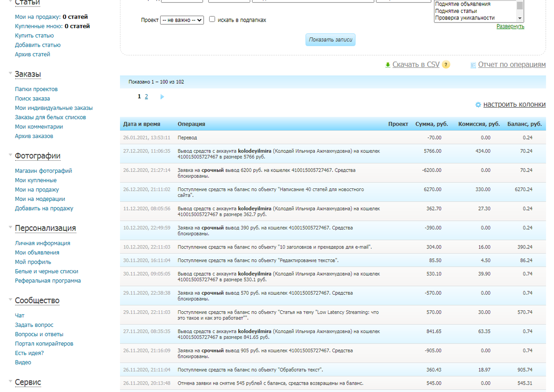The image size is (554, 392).
Task: Open 'Добавить статью' sidebar link
Action: (x=38, y=45)
